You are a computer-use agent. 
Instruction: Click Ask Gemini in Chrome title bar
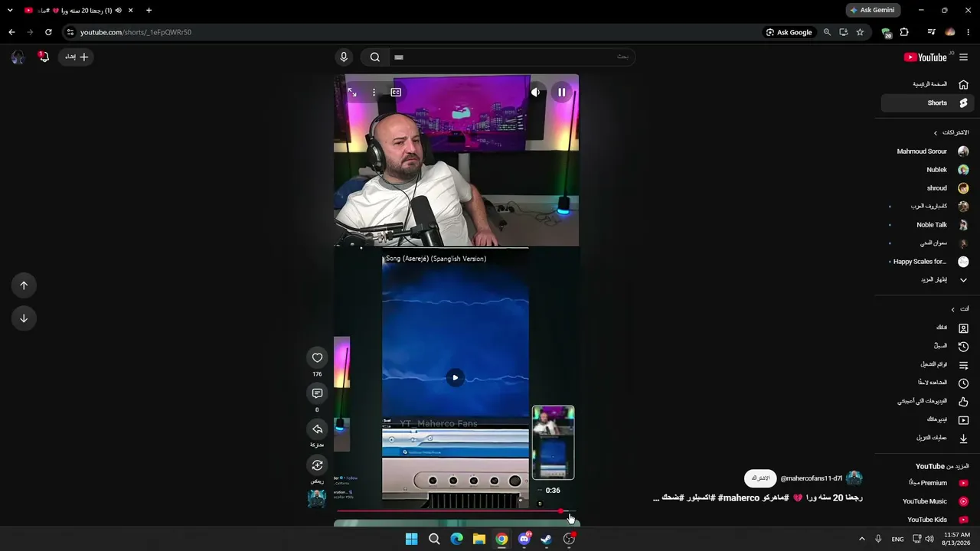(873, 10)
